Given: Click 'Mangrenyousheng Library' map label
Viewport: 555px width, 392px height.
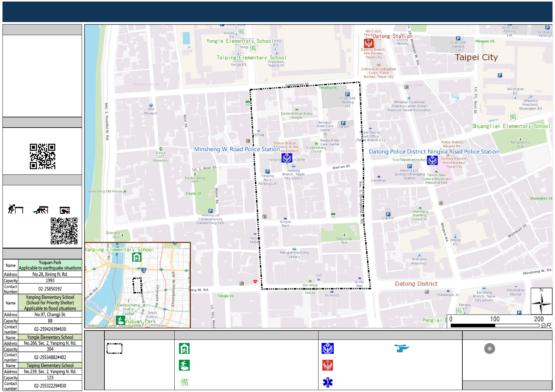Looking at the screenshot, I should click(294, 255).
